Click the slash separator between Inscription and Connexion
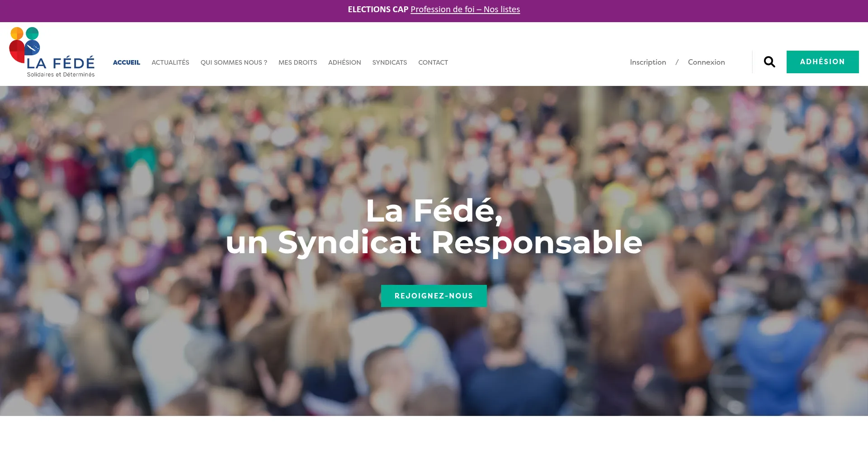868x449 pixels. coord(677,62)
